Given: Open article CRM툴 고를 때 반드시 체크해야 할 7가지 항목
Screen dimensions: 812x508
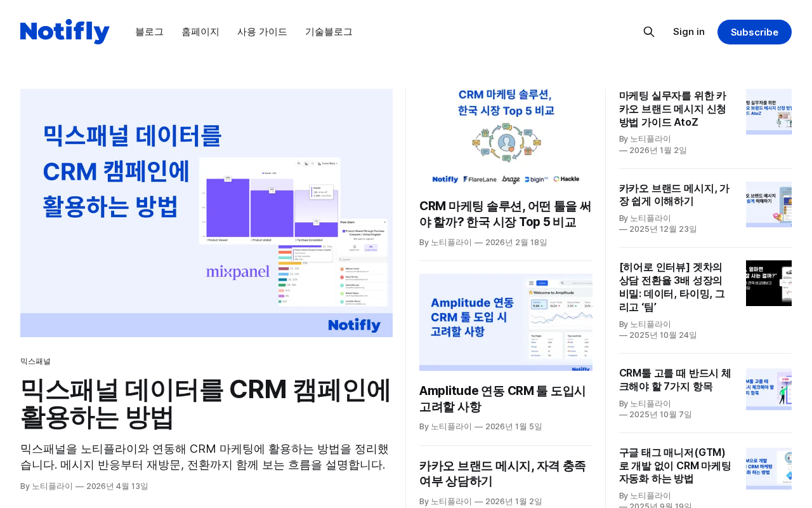Looking at the screenshot, I should tap(676, 380).
